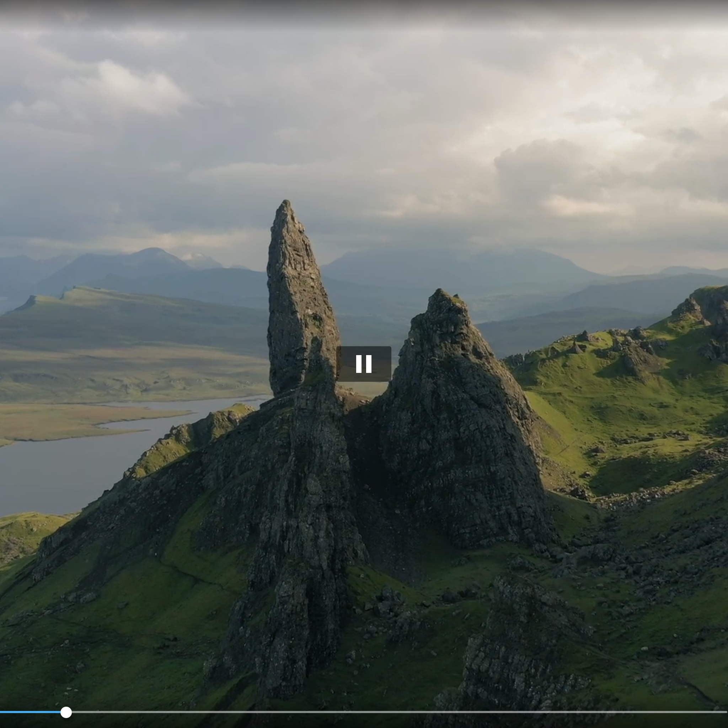Jump to the very start of the timeline
Screen dimensions: 728x728
(x=1, y=712)
